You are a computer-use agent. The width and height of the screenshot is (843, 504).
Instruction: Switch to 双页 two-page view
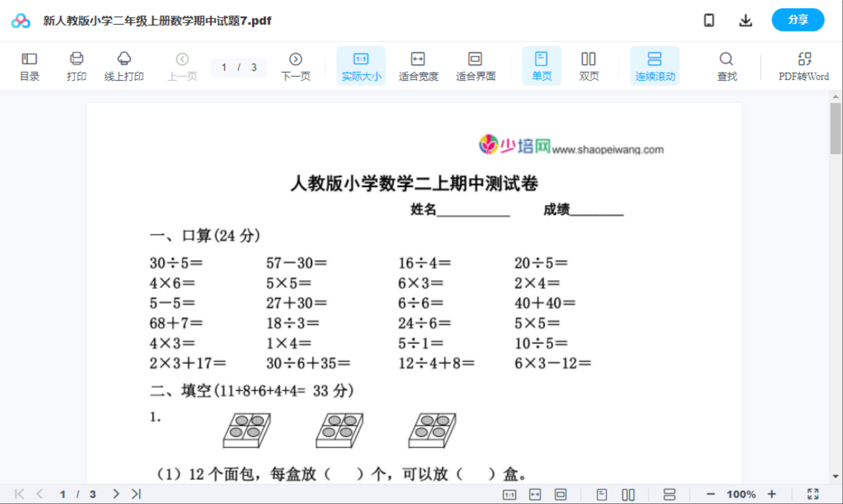(x=588, y=65)
